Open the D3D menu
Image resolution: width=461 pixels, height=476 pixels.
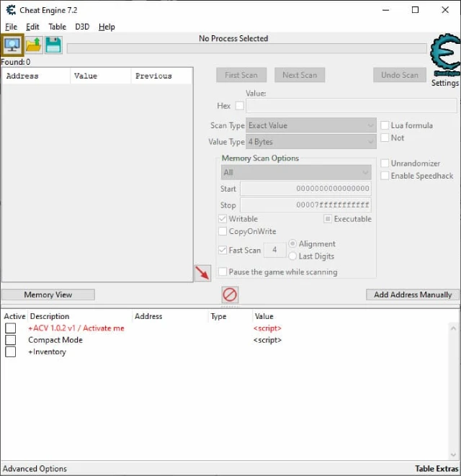coord(82,27)
